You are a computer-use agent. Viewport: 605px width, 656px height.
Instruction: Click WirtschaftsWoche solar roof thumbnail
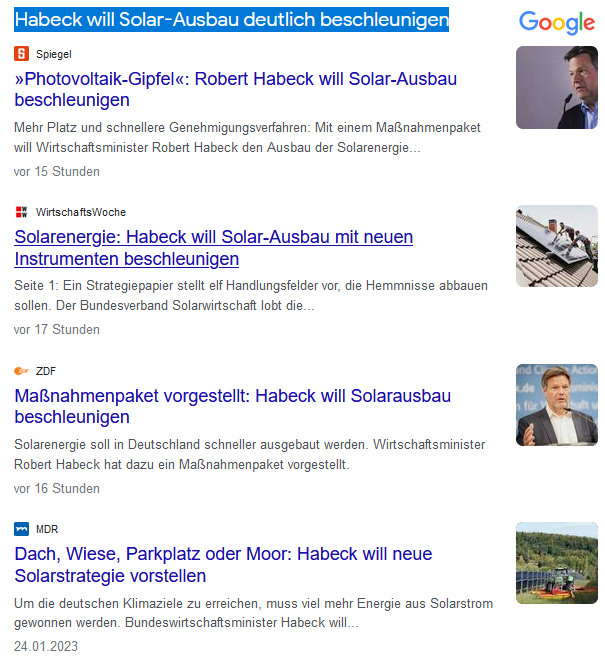pos(556,246)
